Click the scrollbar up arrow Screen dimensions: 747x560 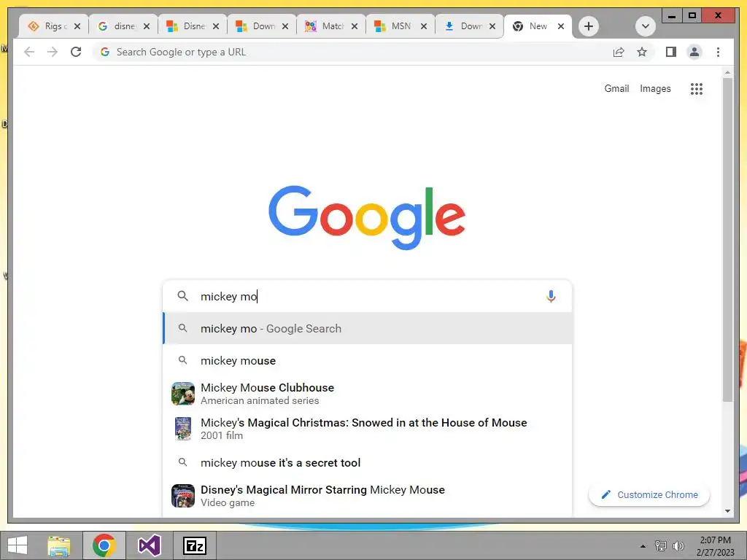tap(727, 73)
